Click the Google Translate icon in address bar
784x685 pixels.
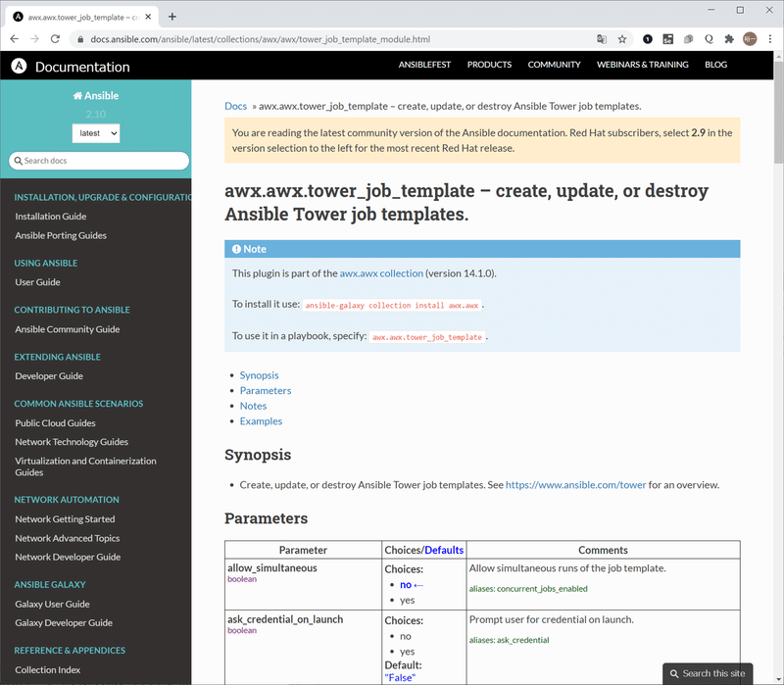pyautogui.click(x=602, y=38)
